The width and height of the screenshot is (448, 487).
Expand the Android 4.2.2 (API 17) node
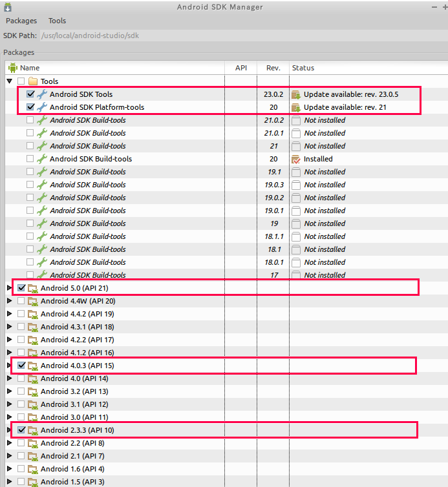9,340
